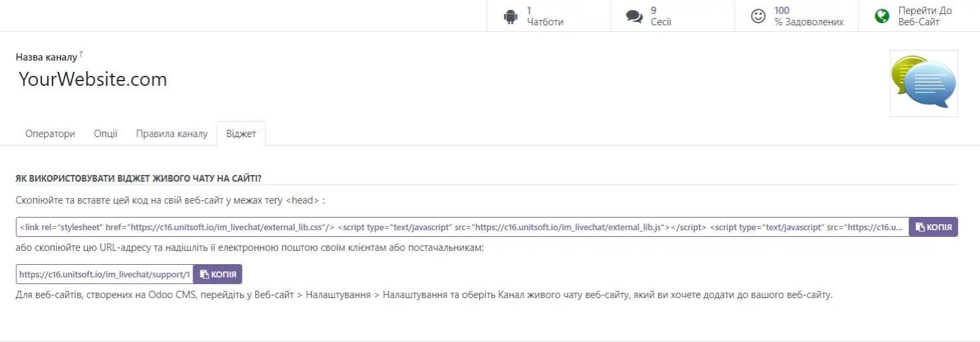Image resolution: width=980 pixels, height=342 pixels.
Task: Copy the embed code with КОПІЯ button
Action: tap(933, 227)
